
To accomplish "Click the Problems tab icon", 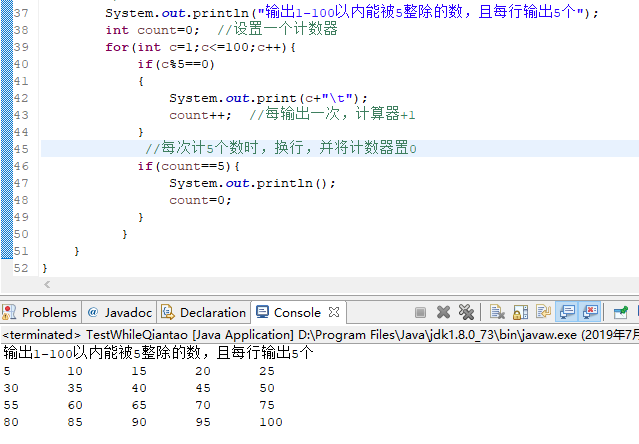I will [x=9, y=312].
